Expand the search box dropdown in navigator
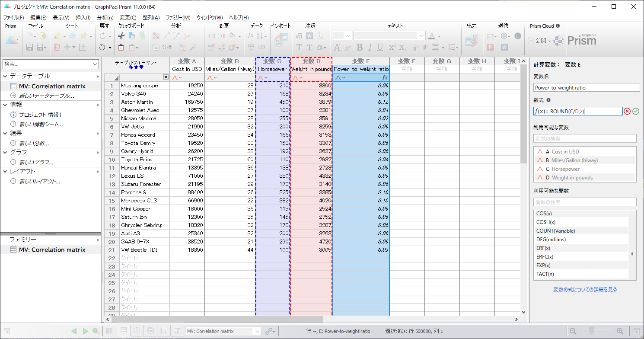Viewport: 644px width, 339px height. pos(95,64)
